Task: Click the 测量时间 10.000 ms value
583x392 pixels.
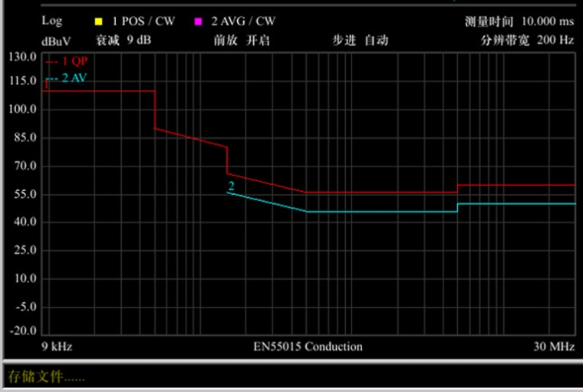Action: click(519, 21)
